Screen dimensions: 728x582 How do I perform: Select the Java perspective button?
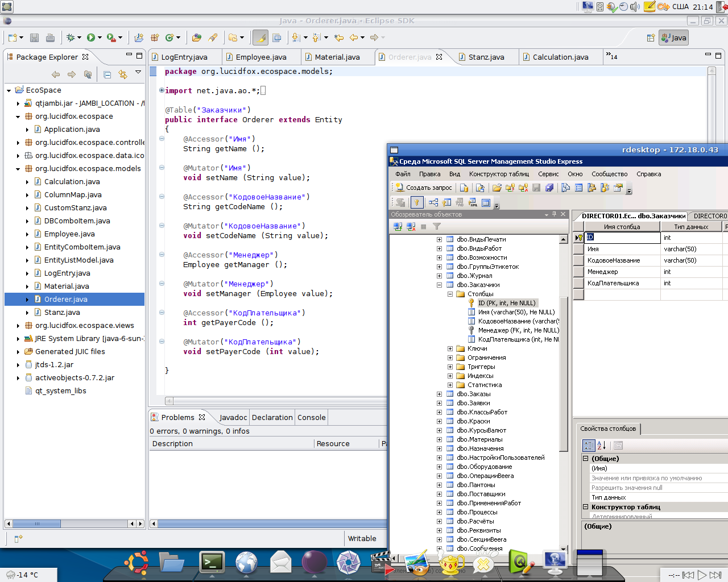[673, 38]
